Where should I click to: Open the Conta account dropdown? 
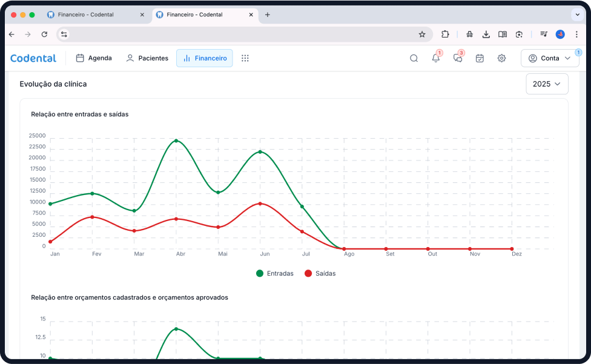(549, 58)
